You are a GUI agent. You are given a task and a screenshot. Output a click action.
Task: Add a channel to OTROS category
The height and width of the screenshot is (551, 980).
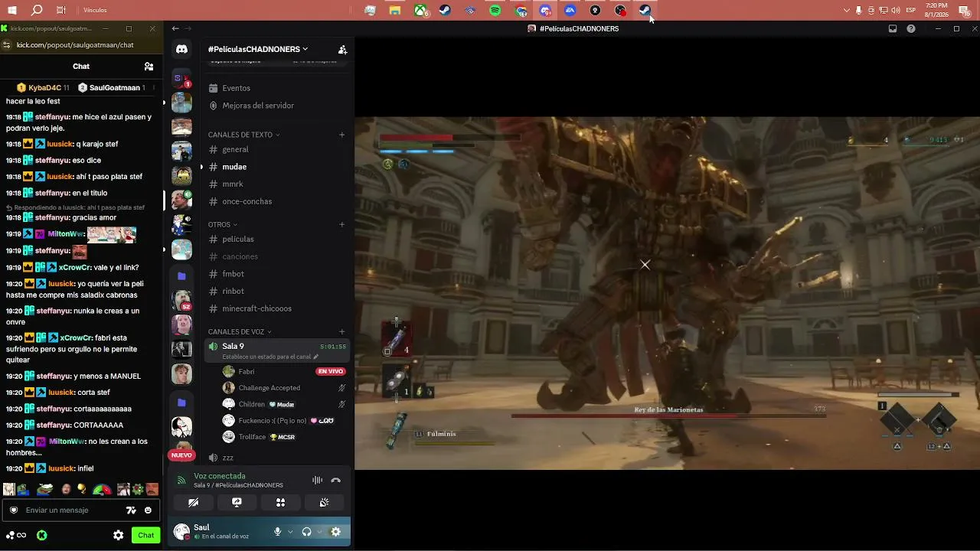click(342, 225)
